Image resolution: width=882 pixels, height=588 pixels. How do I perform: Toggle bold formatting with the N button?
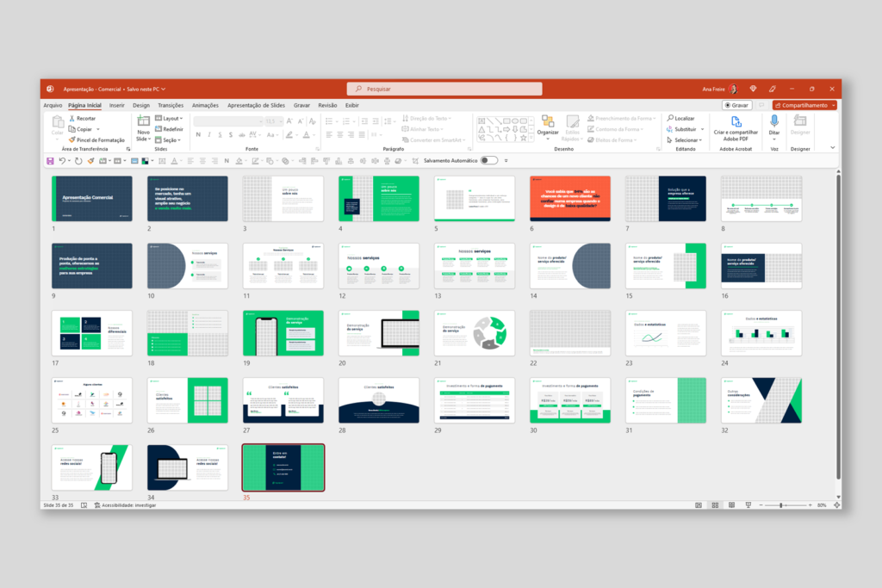pyautogui.click(x=198, y=135)
